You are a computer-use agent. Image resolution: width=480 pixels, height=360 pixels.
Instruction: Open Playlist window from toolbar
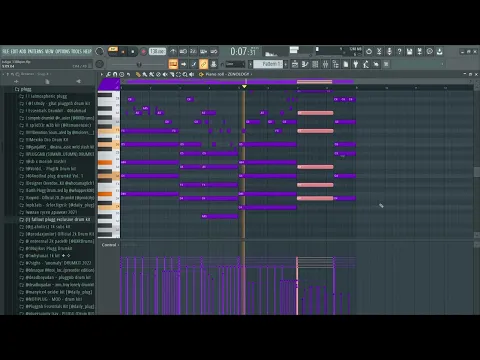[x=295, y=64]
